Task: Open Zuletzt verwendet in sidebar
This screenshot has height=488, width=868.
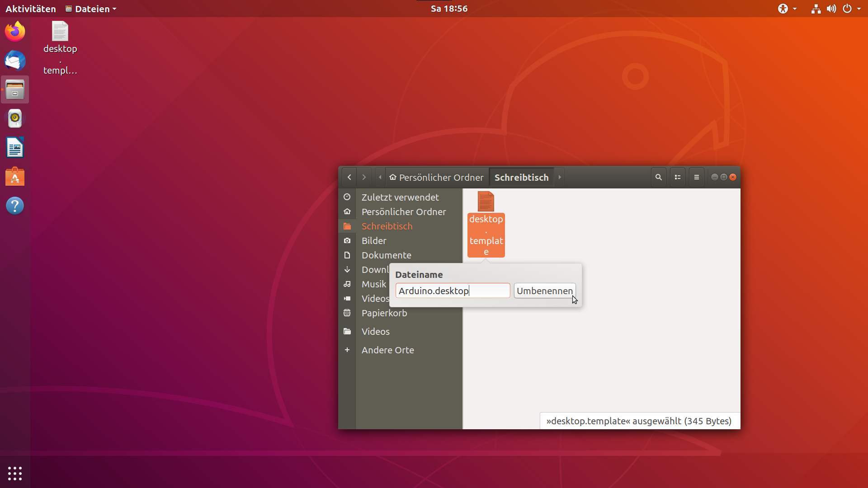Action: click(x=400, y=197)
